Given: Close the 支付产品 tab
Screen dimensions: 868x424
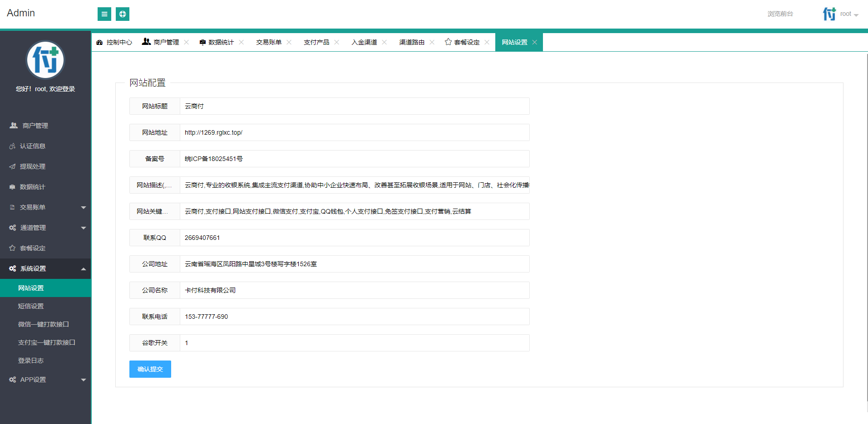Looking at the screenshot, I should coord(337,42).
